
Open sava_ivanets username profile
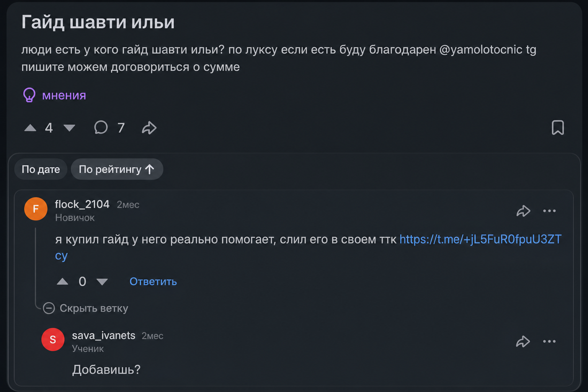[x=104, y=336]
